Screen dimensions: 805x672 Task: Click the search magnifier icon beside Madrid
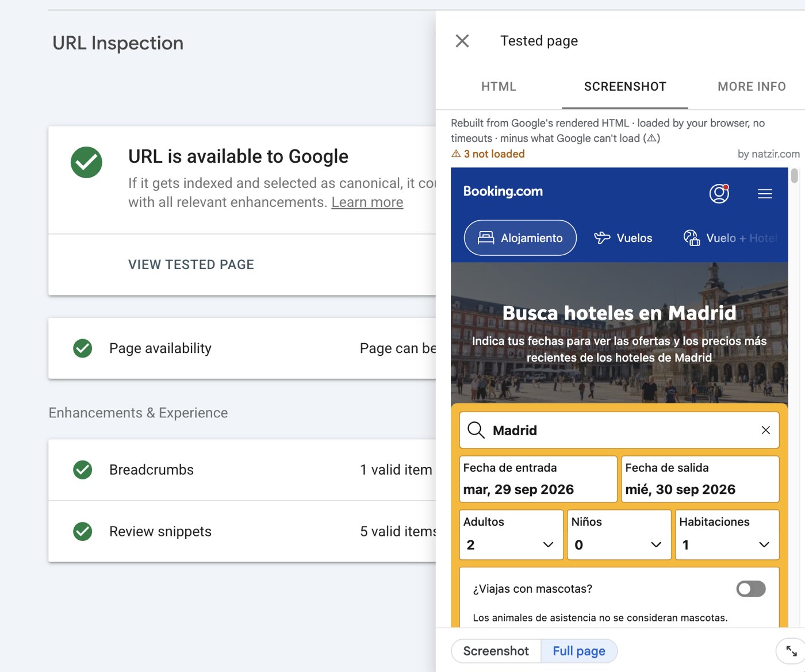(476, 430)
